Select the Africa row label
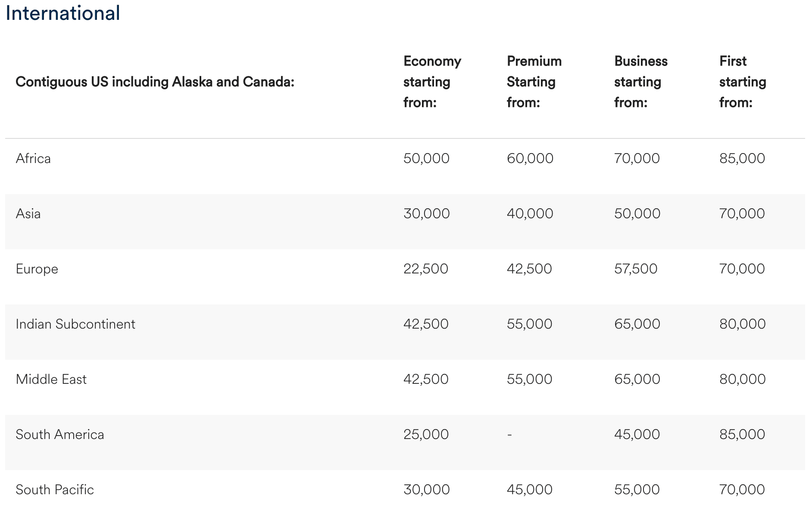Screen dimensions: 812x508 (33, 159)
